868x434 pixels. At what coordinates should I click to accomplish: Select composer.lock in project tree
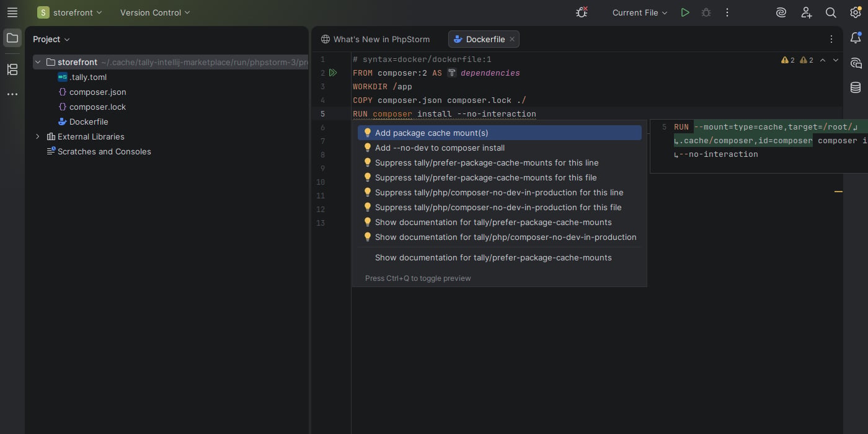pyautogui.click(x=91, y=107)
